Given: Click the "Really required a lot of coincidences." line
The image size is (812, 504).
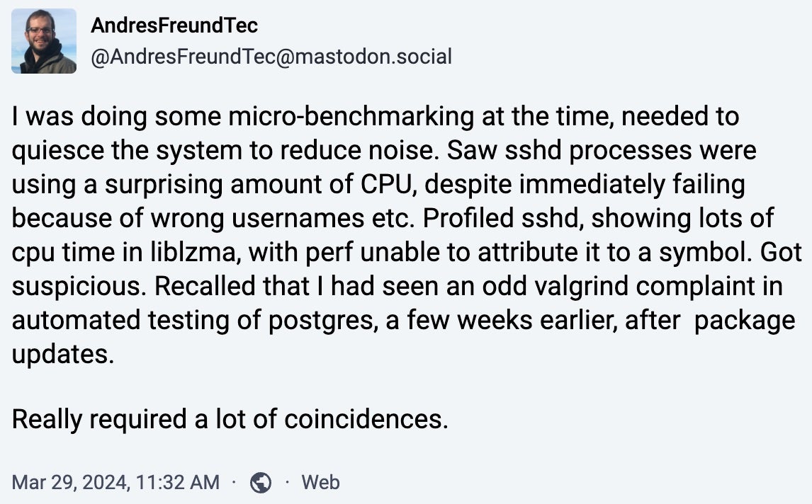Looking at the screenshot, I should pyautogui.click(x=230, y=420).
